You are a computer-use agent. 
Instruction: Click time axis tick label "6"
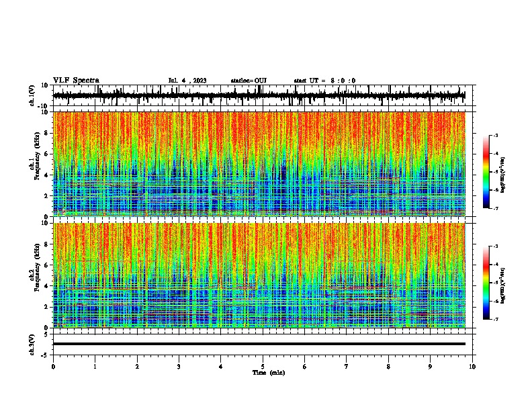tap(305, 367)
